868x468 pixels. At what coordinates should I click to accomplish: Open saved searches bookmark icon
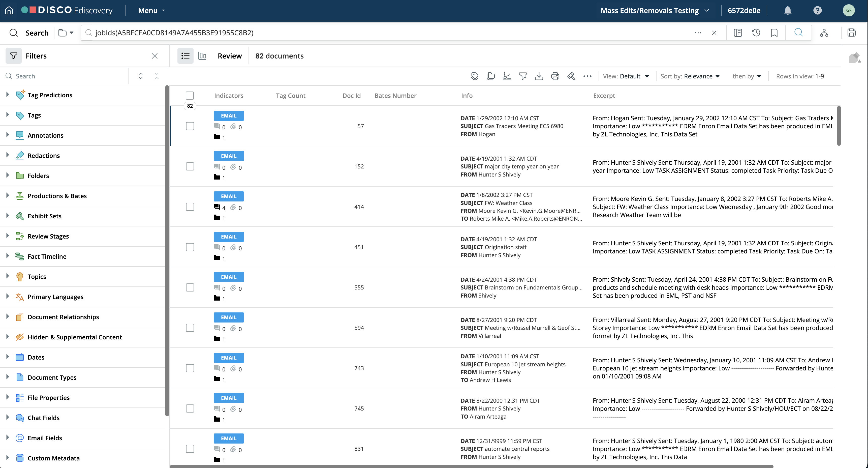tap(774, 33)
